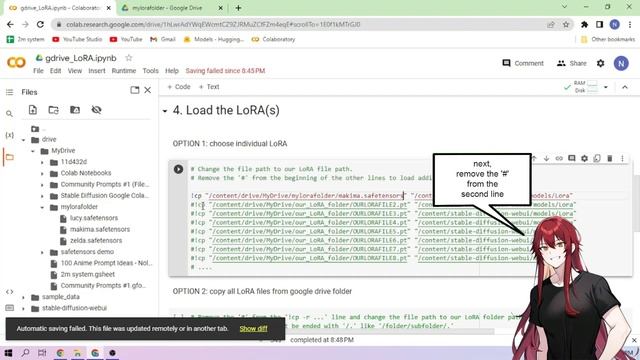Collapse the drive folder
The height and width of the screenshot is (360, 640).
pyautogui.click(x=24, y=140)
